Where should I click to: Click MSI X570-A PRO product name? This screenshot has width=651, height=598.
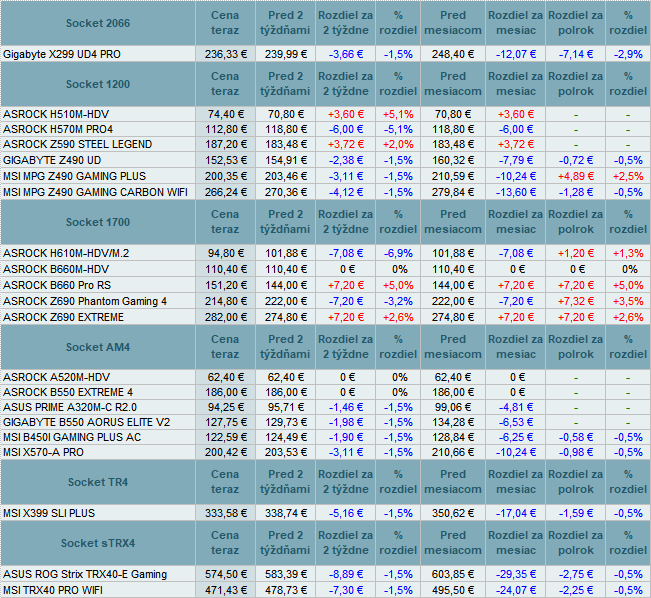[44, 452]
